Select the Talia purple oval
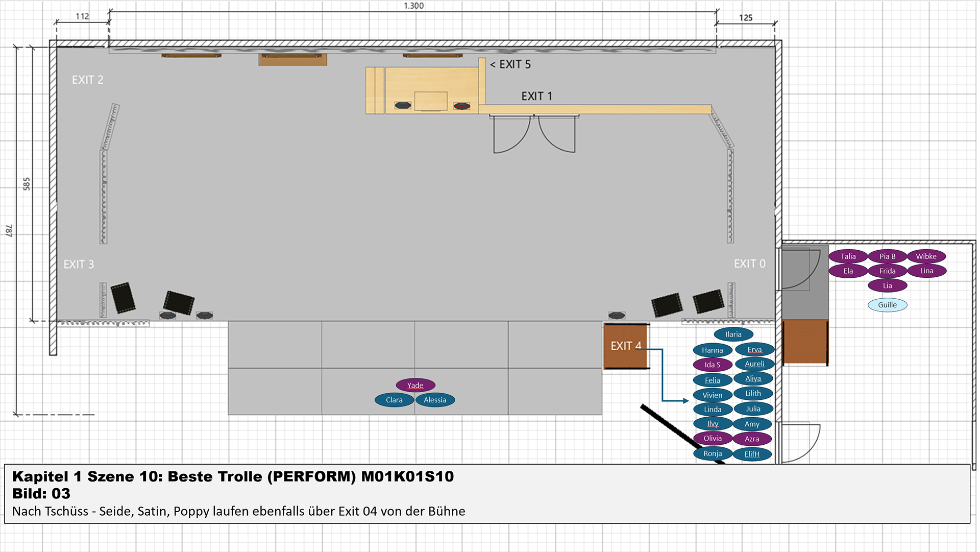The width and height of the screenshot is (980, 552). pyautogui.click(x=848, y=256)
